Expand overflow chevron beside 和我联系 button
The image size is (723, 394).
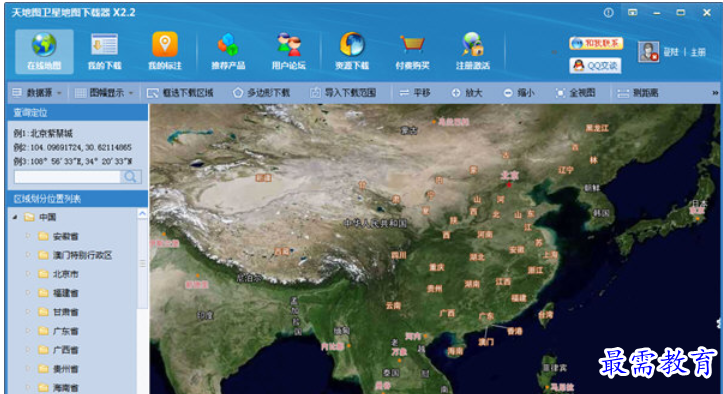(x=554, y=52)
